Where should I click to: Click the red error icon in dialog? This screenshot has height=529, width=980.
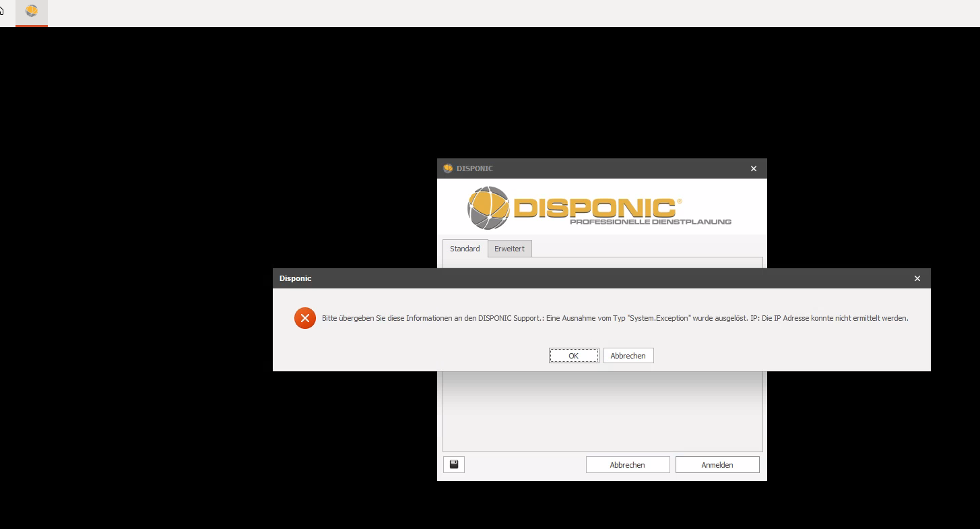point(305,318)
